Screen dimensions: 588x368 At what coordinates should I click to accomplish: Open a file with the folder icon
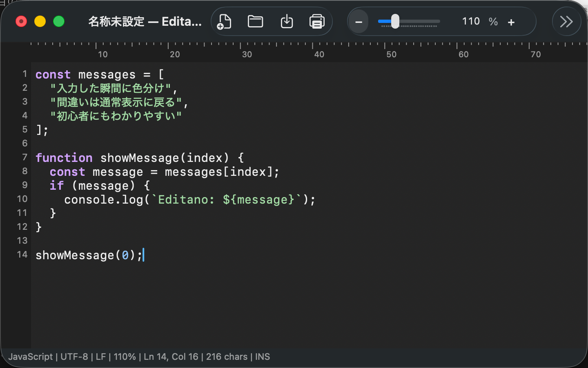tap(255, 21)
